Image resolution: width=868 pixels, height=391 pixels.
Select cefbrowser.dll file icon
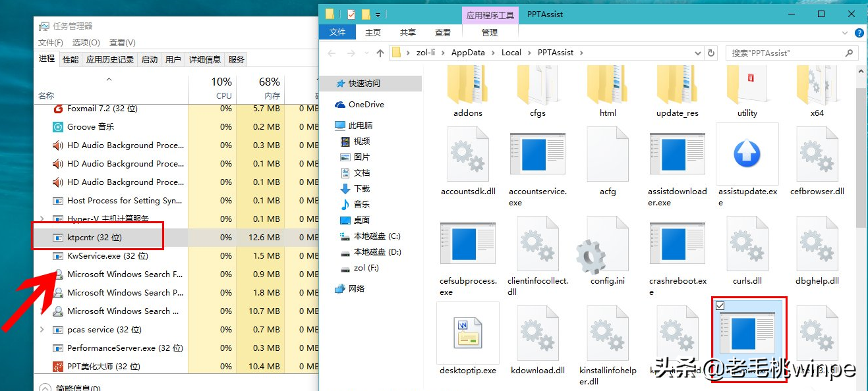tap(817, 154)
